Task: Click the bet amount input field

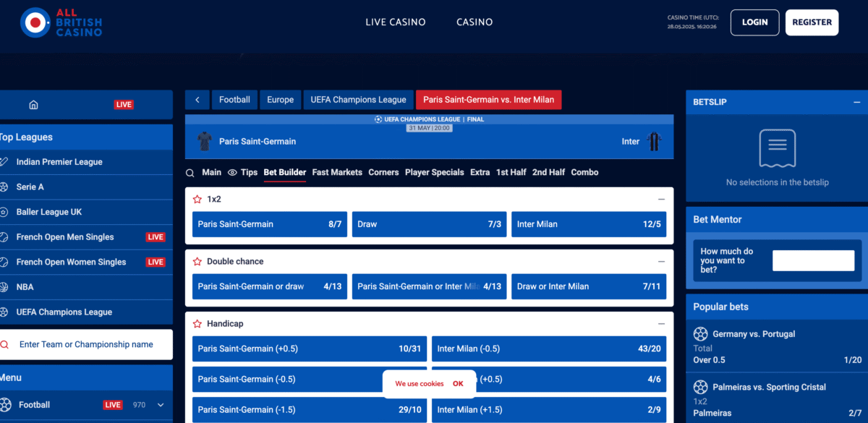Action: click(813, 260)
